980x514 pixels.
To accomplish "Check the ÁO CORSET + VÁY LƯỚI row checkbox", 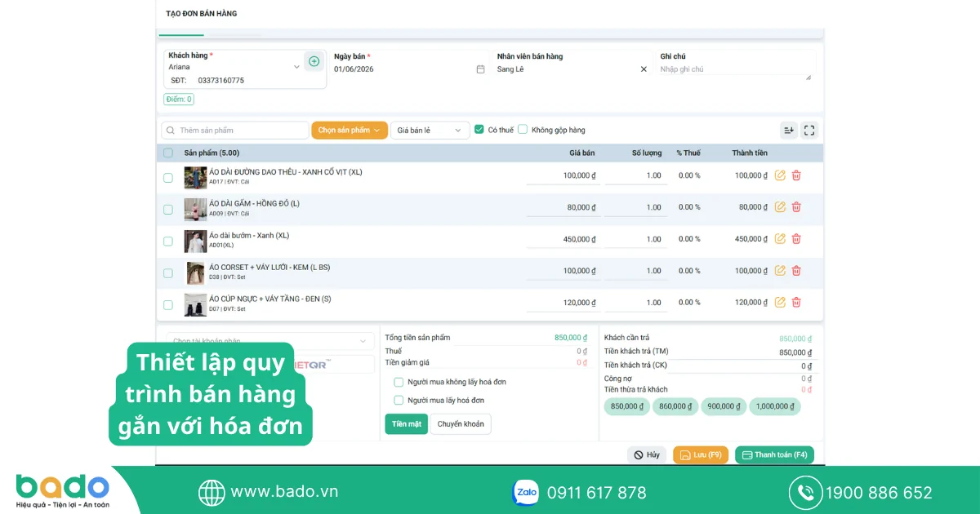I will [x=168, y=273].
